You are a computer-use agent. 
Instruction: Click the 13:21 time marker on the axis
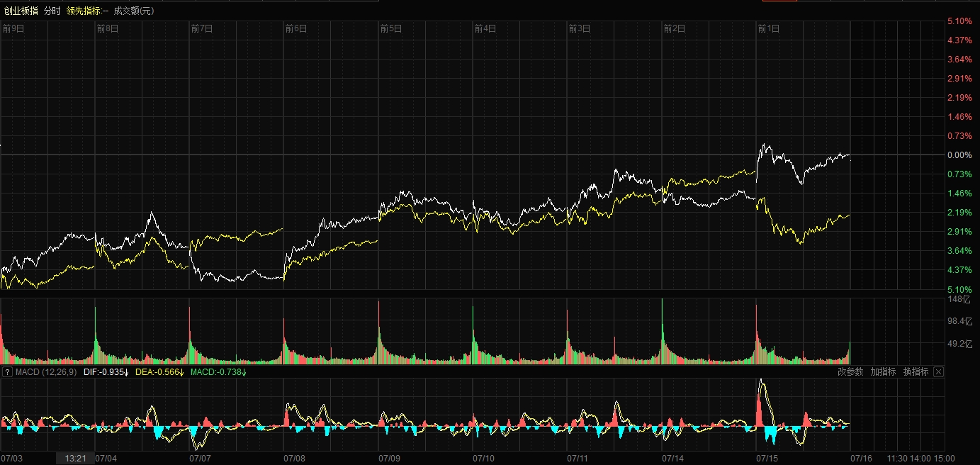pos(75,459)
